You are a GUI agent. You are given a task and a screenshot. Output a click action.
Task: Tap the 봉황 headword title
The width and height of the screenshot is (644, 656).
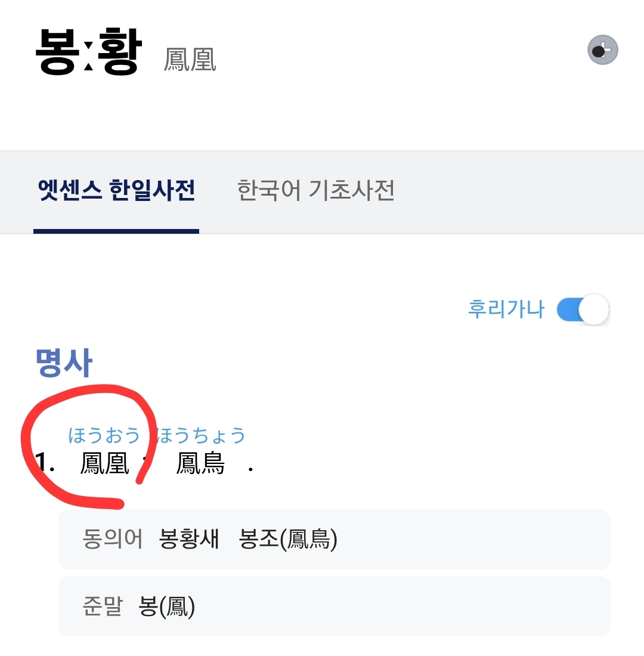click(89, 51)
